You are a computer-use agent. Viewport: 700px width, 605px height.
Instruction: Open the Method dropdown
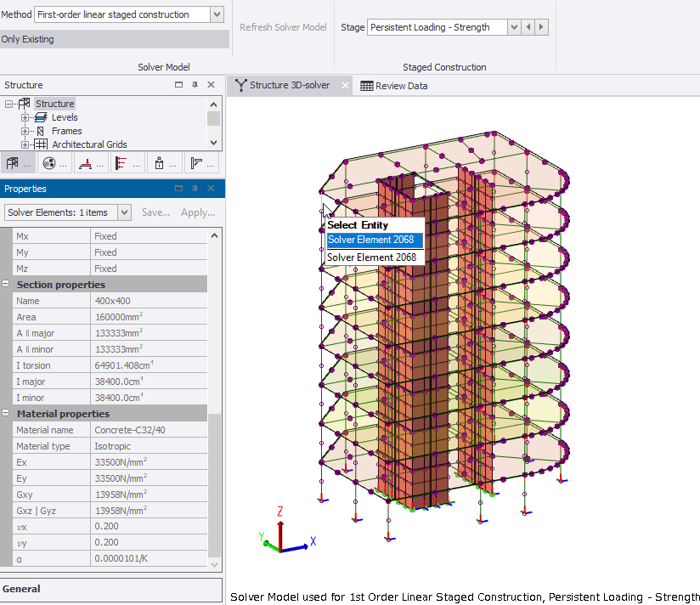pyautogui.click(x=216, y=14)
